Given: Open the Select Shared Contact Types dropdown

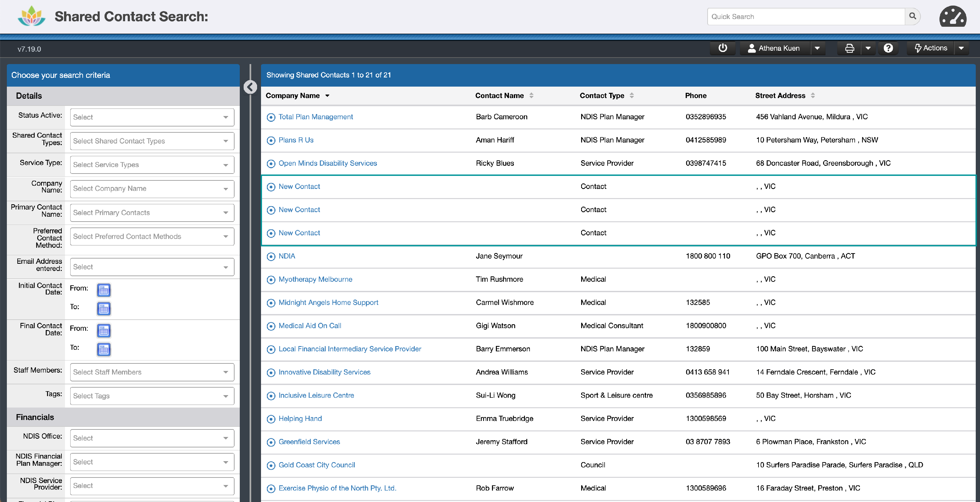Looking at the screenshot, I should [x=152, y=141].
